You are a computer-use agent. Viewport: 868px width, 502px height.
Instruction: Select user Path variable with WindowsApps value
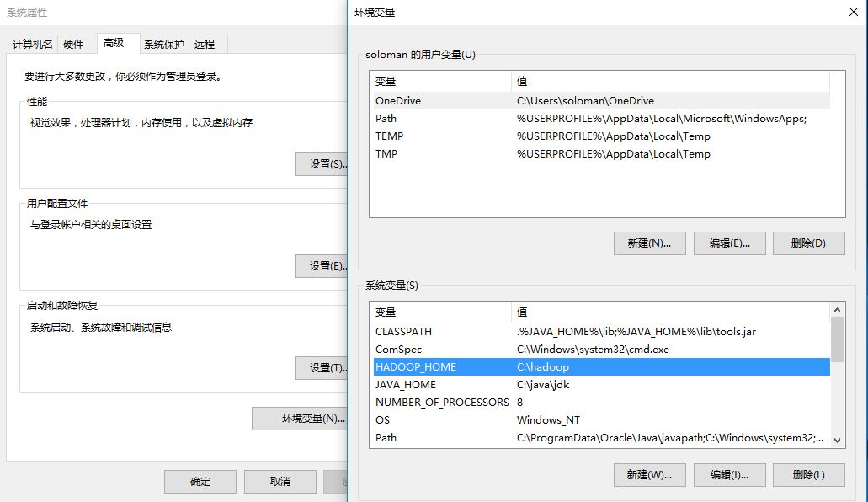(602, 119)
